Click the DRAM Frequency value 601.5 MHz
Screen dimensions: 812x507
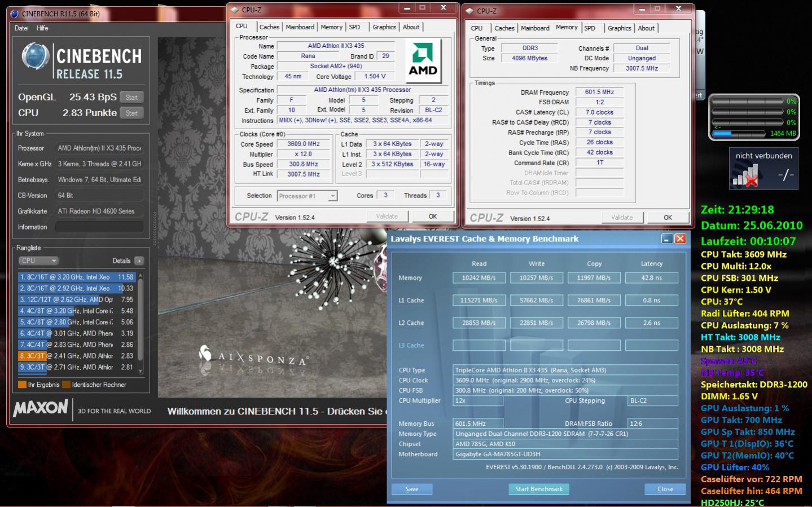pyautogui.click(x=599, y=92)
